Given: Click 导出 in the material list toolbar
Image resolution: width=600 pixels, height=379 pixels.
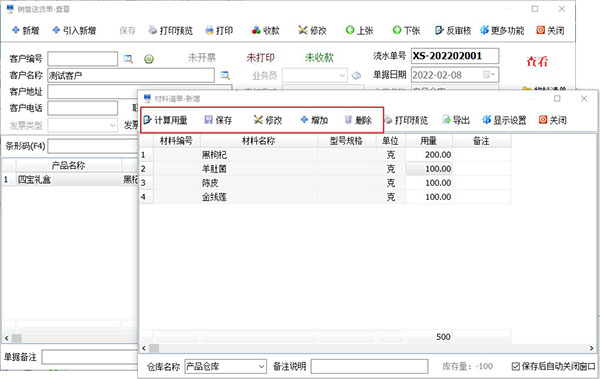Looking at the screenshot, I should click(456, 120).
